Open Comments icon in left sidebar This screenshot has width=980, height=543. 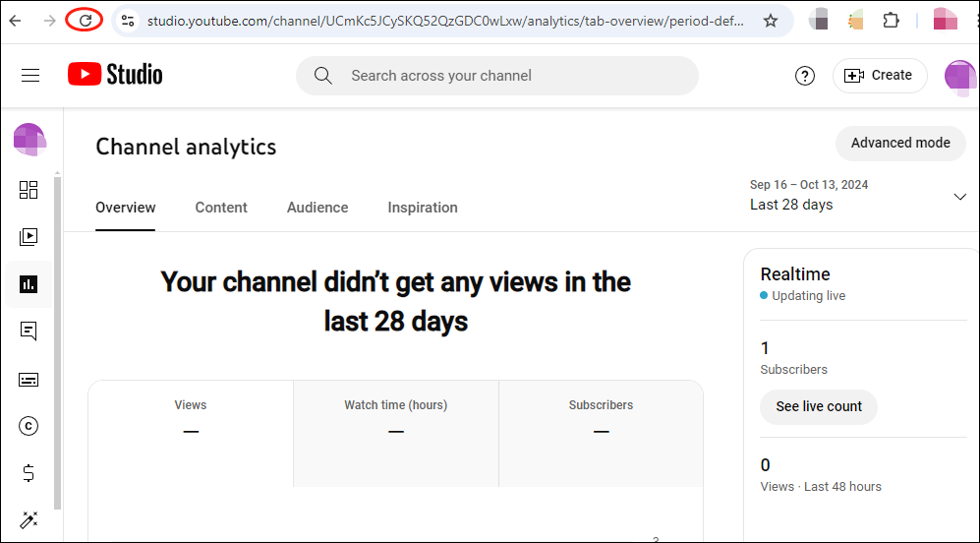click(x=29, y=332)
